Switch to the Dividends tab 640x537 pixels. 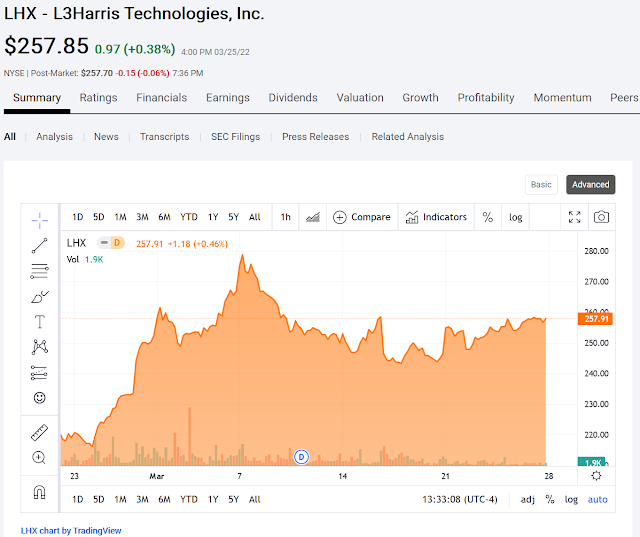pos(293,98)
